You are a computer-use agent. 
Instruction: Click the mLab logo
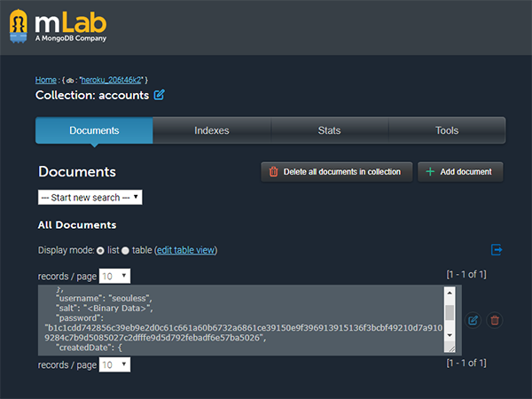tap(58, 26)
